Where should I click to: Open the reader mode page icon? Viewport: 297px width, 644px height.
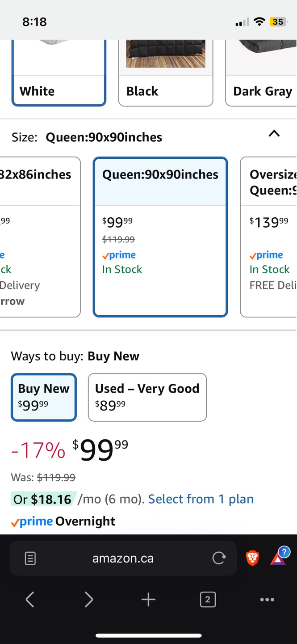pos(30,558)
